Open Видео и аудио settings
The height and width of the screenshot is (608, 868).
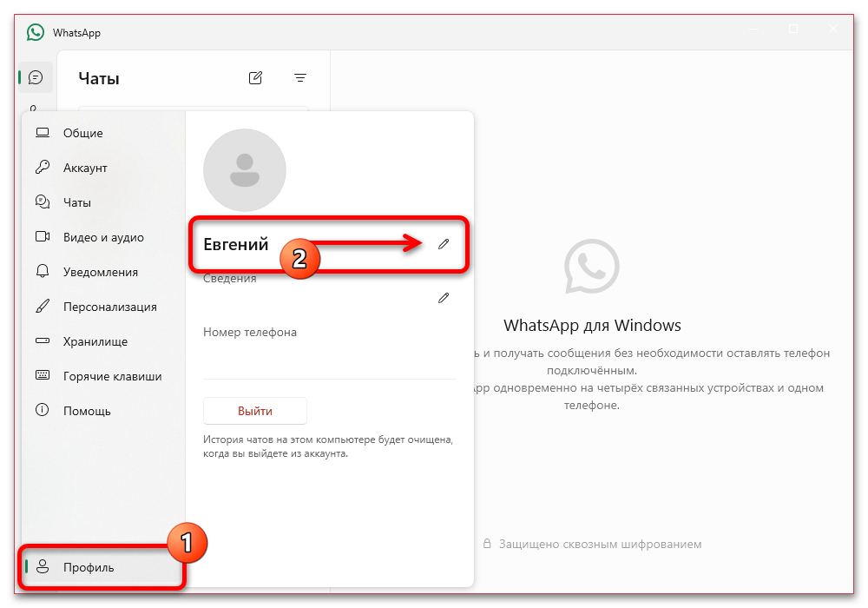pos(103,237)
